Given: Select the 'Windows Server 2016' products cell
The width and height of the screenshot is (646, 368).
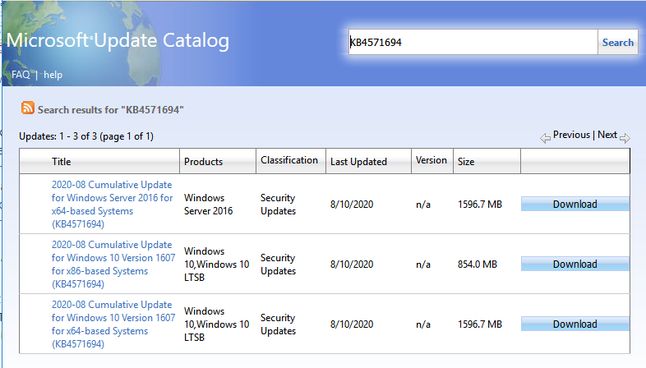Looking at the screenshot, I should click(x=208, y=204).
